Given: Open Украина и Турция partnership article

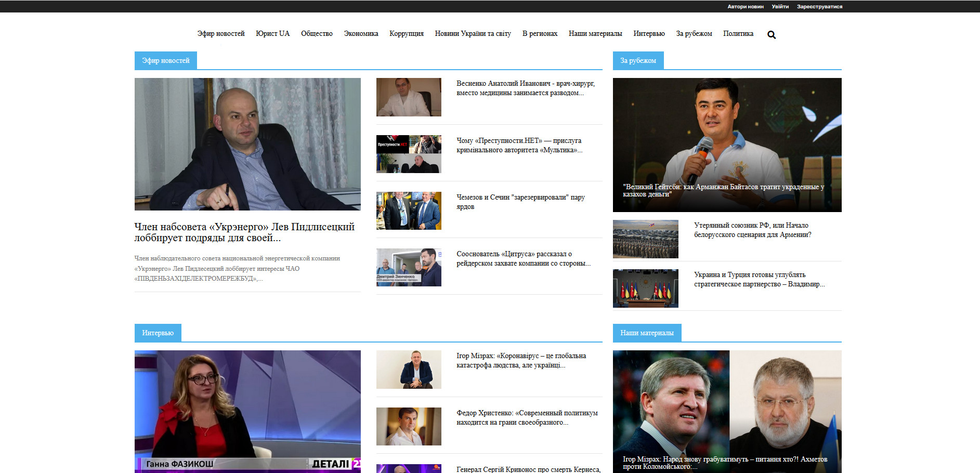Looking at the screenshot, I should click(759, 280).
